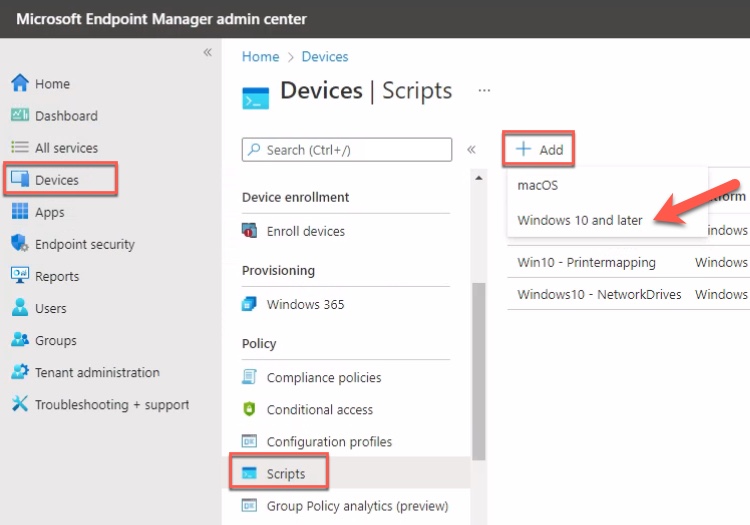Screen dimensions: 750x525
Task: Focus the Search (Ctrl+/) field
Action: (347, 150)
